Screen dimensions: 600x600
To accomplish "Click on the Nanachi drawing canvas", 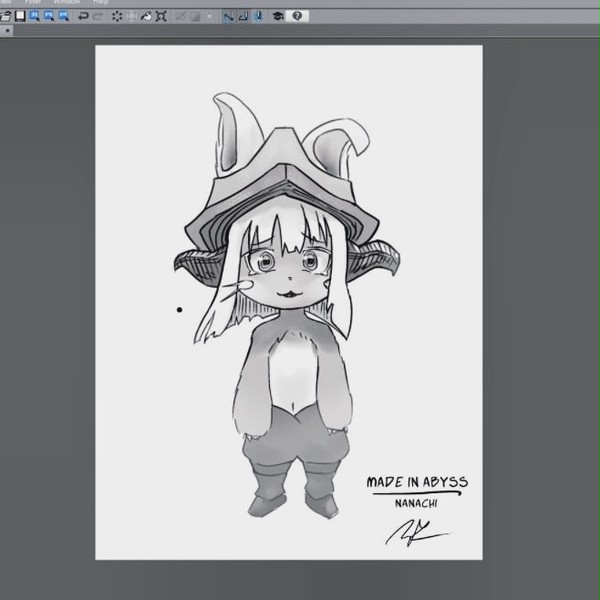I will (x=289, y=302).
